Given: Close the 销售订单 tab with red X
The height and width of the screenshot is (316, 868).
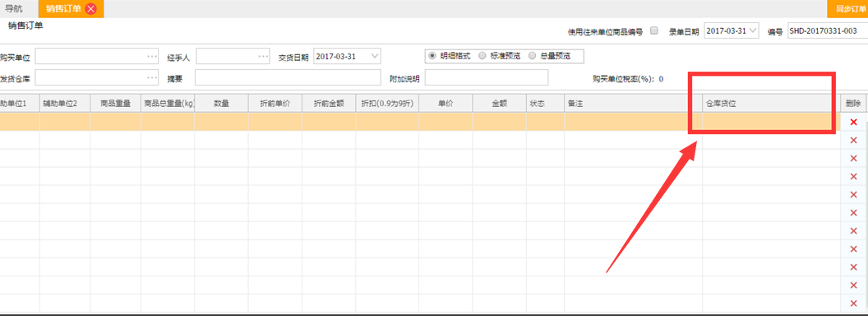Looking at the screenshot, I should click(x=90, y=8).
